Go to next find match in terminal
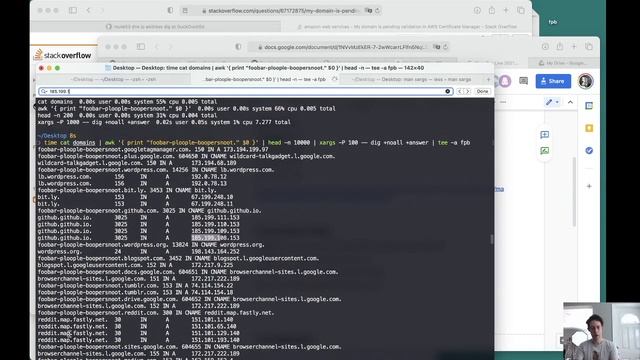 pyautogui.click(x=468, y=91)
